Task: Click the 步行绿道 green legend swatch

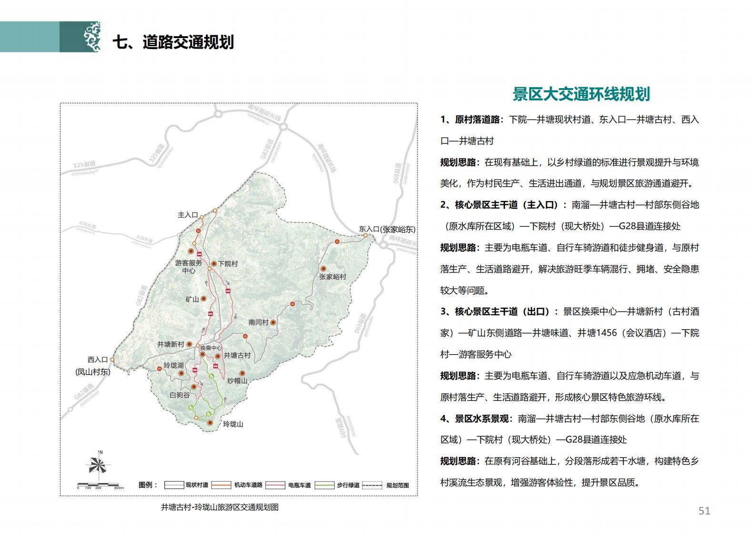Action: (x=325, y=485)
